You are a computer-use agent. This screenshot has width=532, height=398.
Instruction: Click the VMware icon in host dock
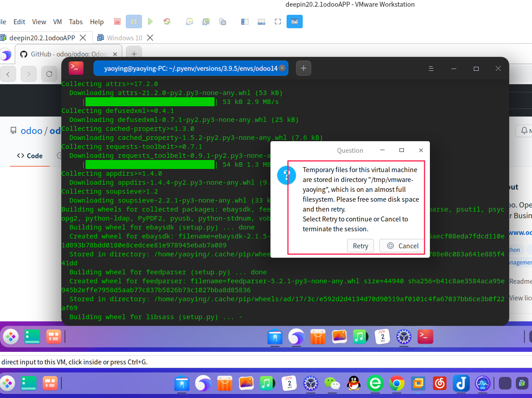click(418, 384)
